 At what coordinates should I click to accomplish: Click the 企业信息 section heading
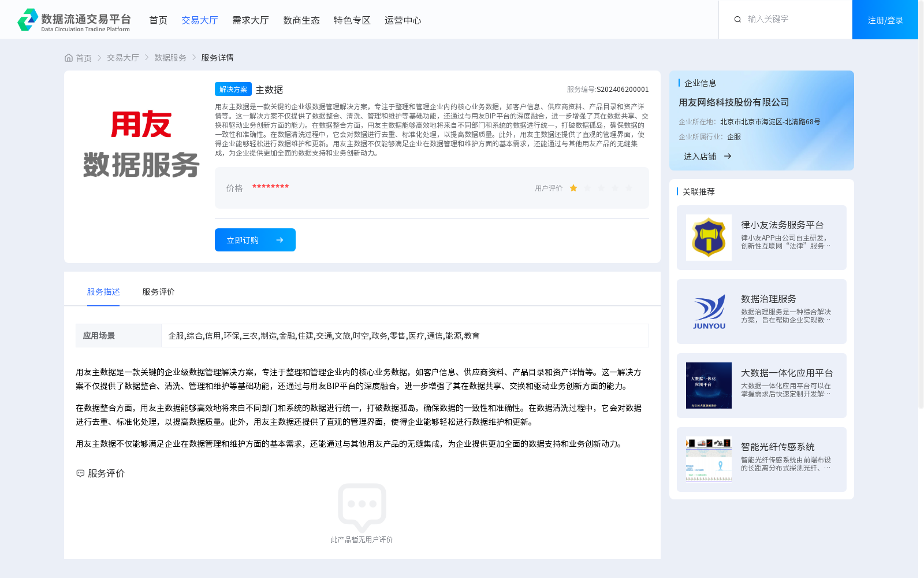(701, 83)
